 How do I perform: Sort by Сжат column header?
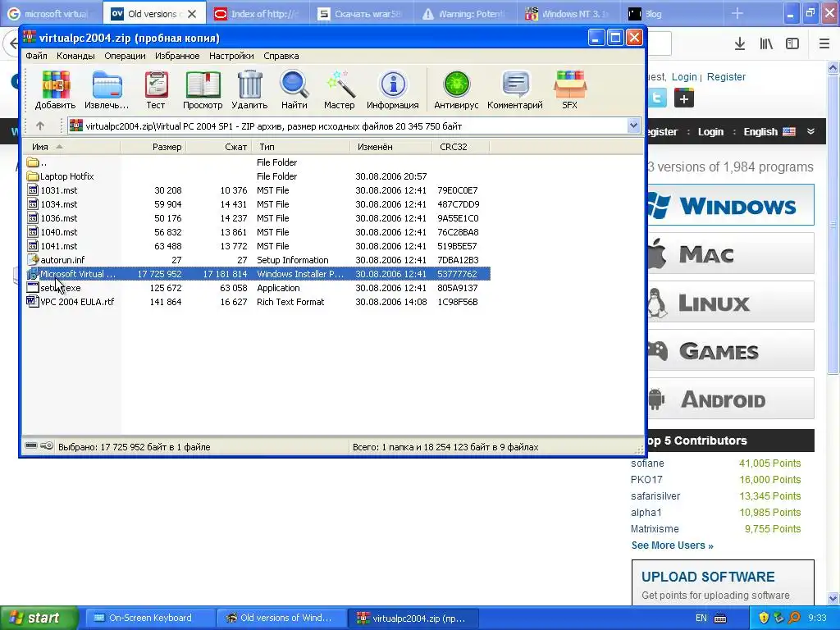[x=218, y=147]
